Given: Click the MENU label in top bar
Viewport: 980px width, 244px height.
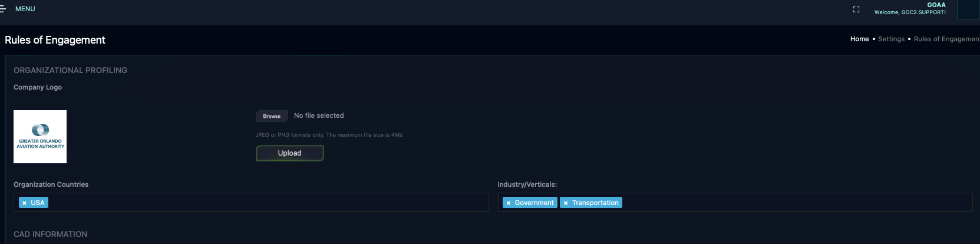Looking at the screenshot, I should tap(25, 9).
